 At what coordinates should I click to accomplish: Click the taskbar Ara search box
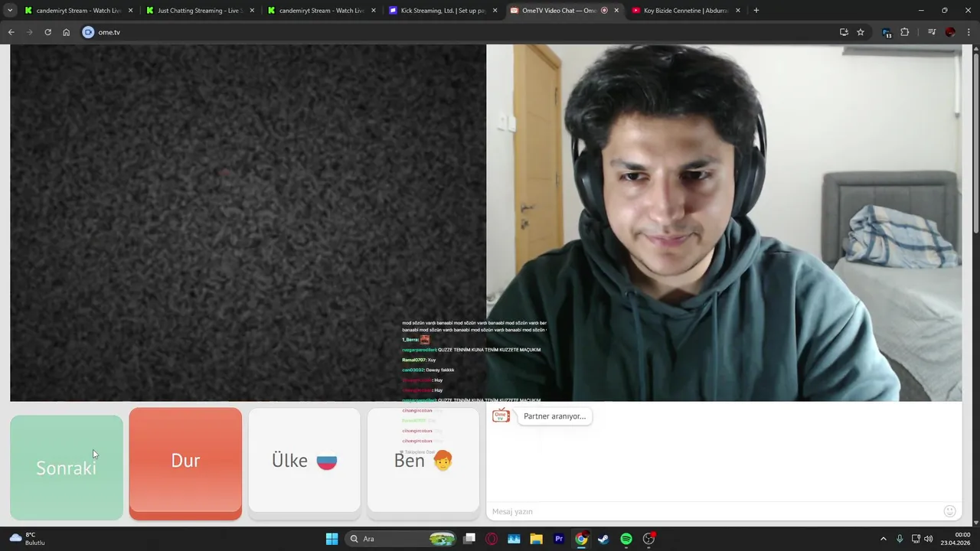coord(402,539)
